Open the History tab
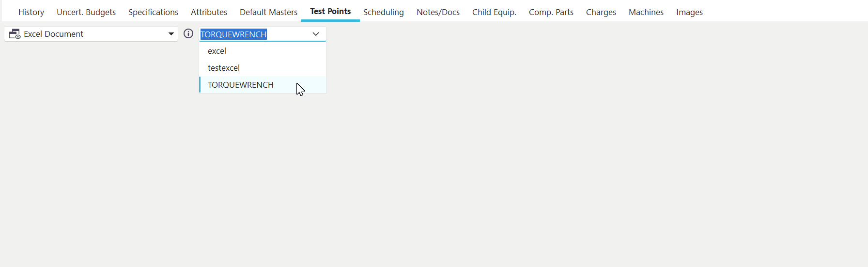The height and width of the screenshot is (267, 868). tap(31, 12)
